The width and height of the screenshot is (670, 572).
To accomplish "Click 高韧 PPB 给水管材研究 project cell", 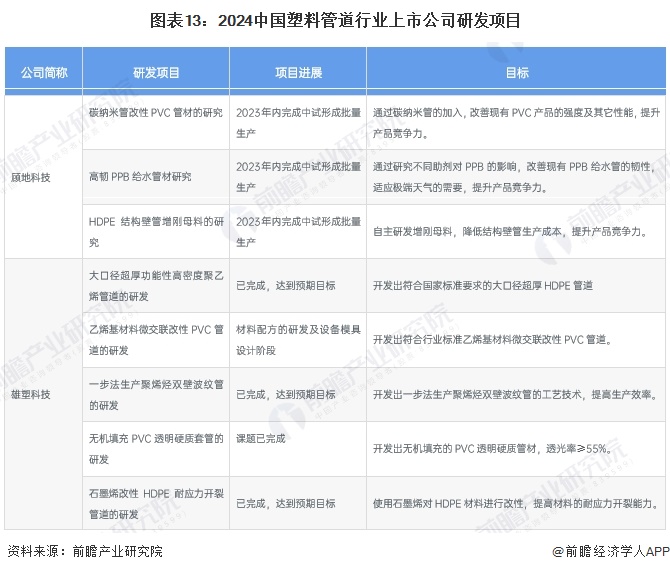I will 156,177.
